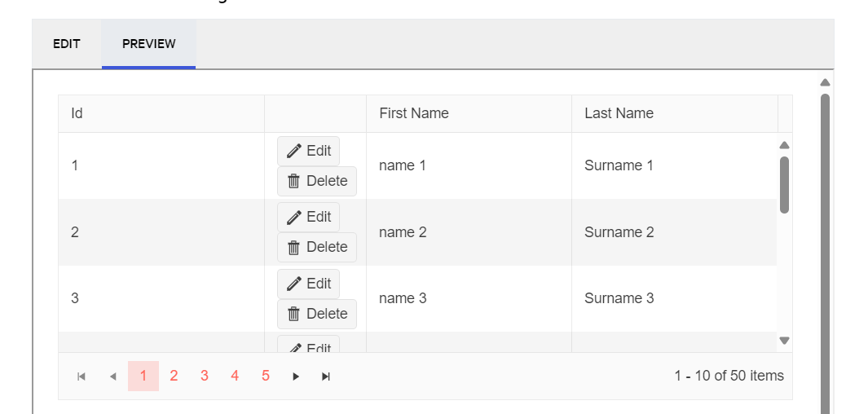Open page 2 of the grid
This screenshot has height=414, width=868.
click(x=174, y=376)
